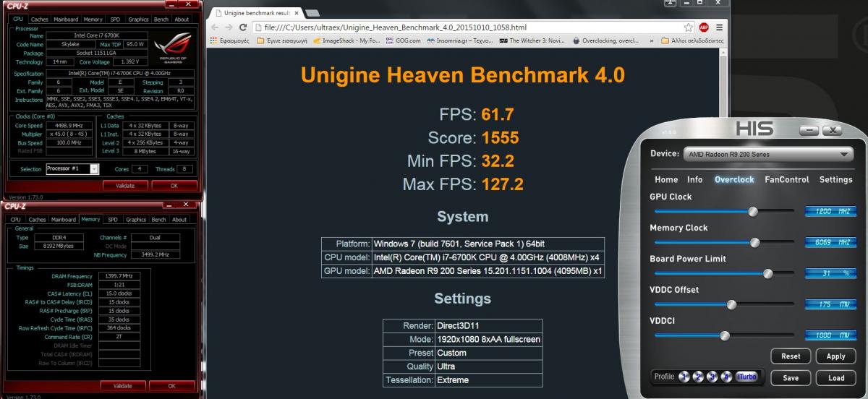Open the GOG.com bookmark
The image size is (868, 399).
click(x=403, y=41)
